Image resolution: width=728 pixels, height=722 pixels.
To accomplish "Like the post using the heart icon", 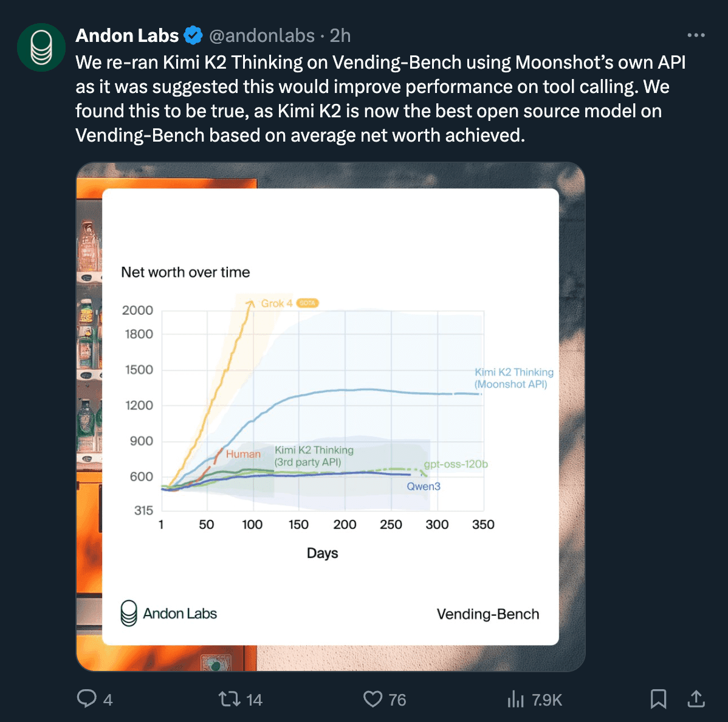I will (x=374, y=699).
